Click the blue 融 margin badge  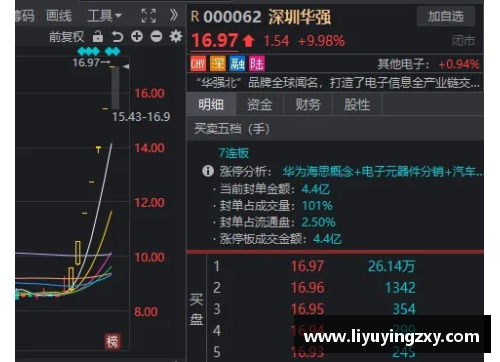237,63
